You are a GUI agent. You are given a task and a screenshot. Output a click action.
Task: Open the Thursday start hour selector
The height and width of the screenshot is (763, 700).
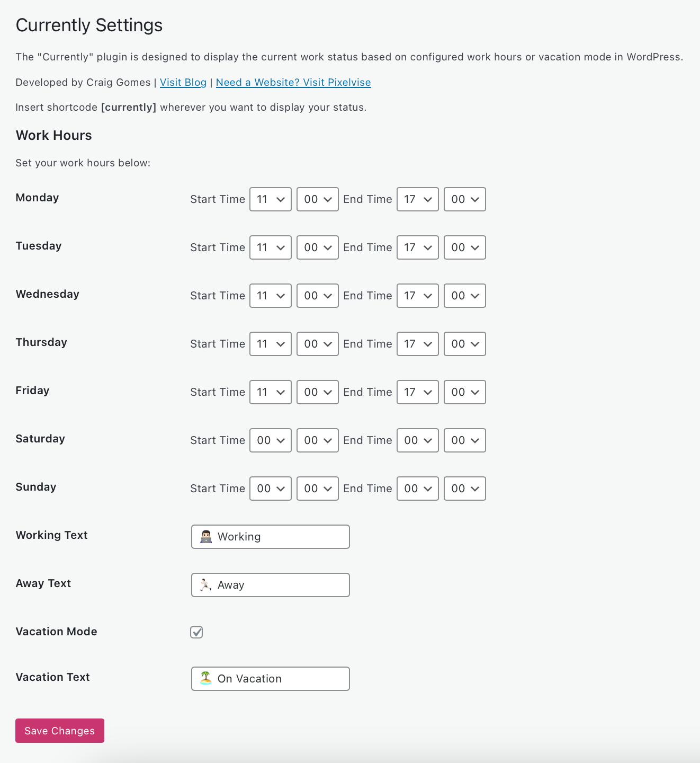coord(270,344)
